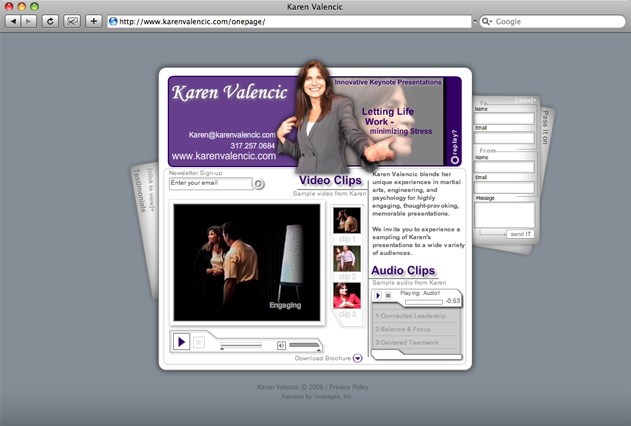
Task: Open the Privacy Policy footer link
Action: (x=348, y=387)
